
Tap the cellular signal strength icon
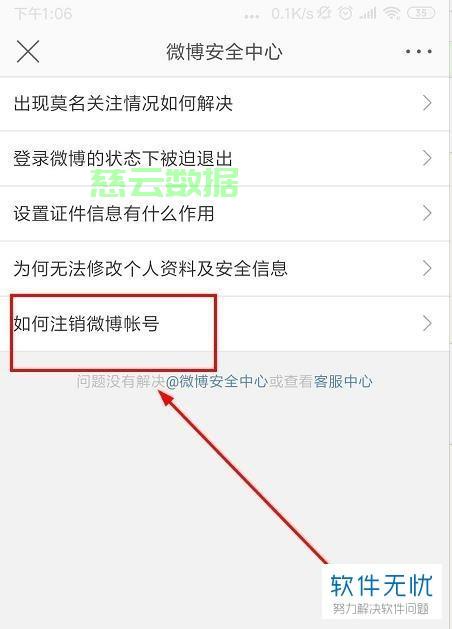[x=368, y=14]
